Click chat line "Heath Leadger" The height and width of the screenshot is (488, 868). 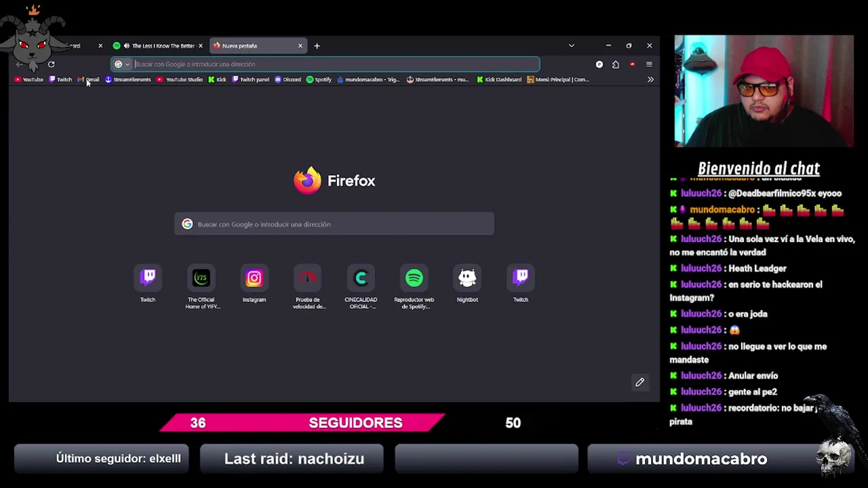[757, 268]
